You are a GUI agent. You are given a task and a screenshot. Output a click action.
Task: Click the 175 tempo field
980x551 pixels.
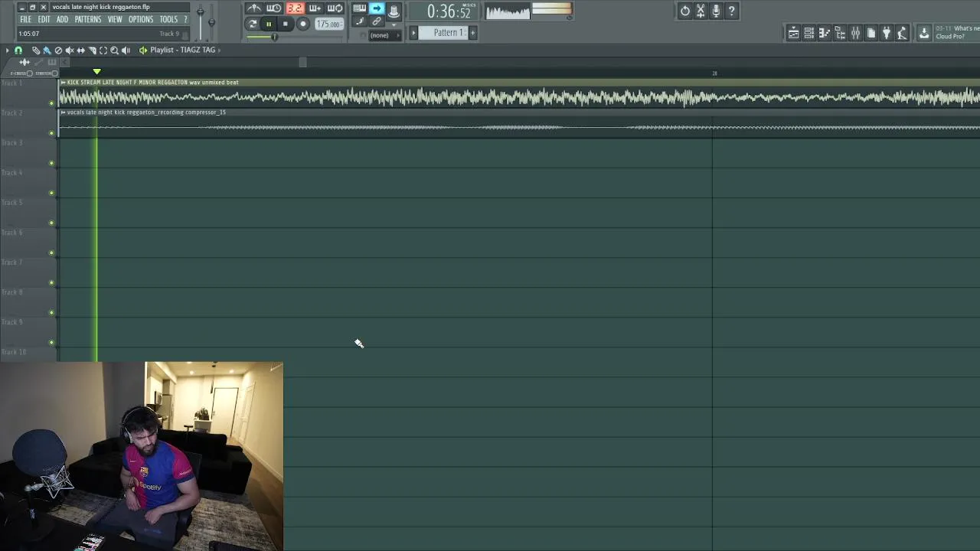(329, 24)
